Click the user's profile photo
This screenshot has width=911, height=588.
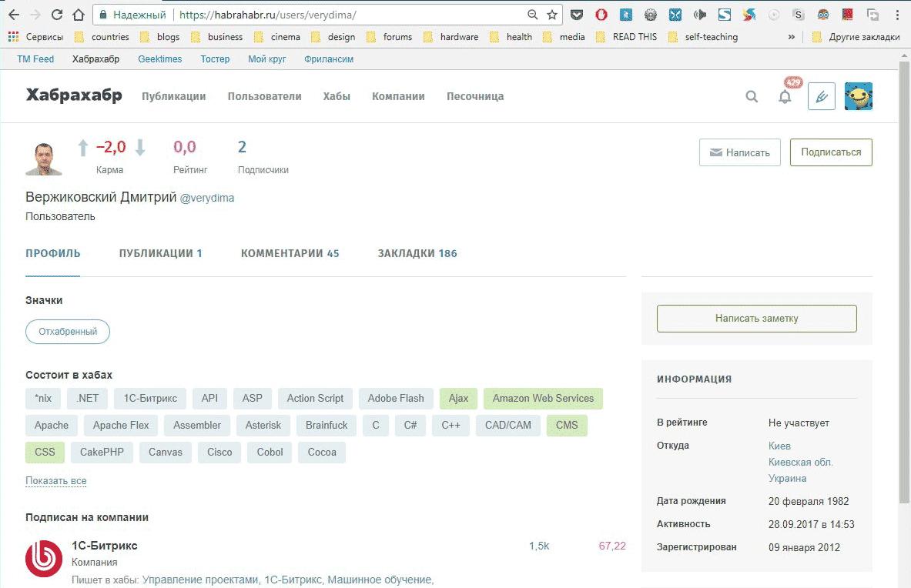(44, 159)
